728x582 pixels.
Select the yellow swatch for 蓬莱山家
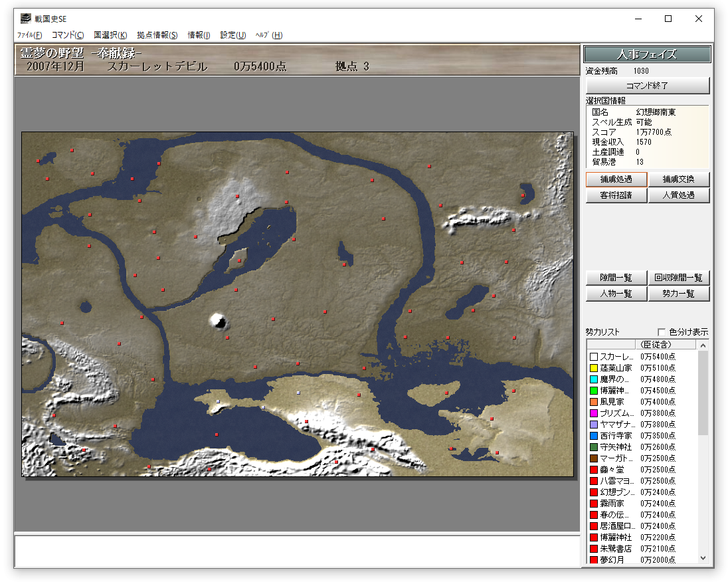coord(593,368)
